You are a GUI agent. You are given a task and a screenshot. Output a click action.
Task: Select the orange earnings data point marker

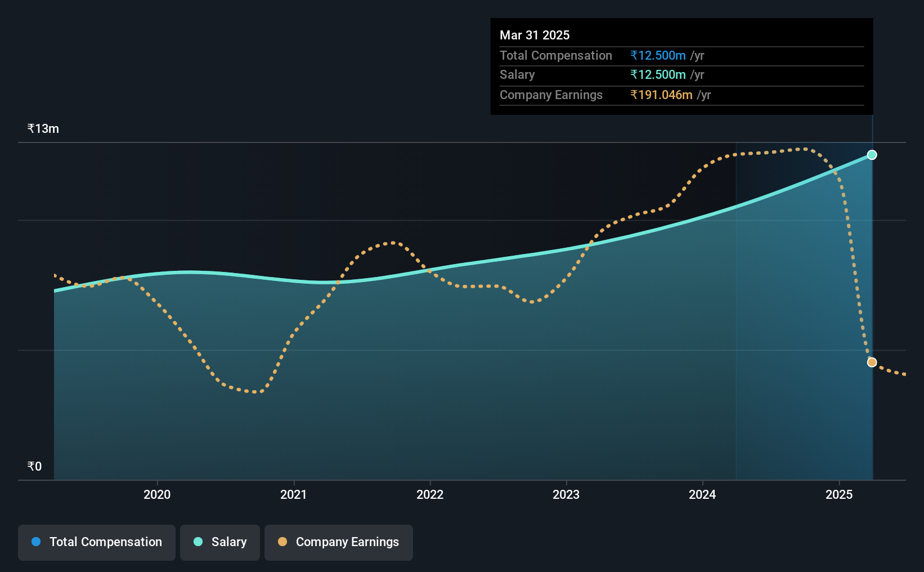pos(872,362)
